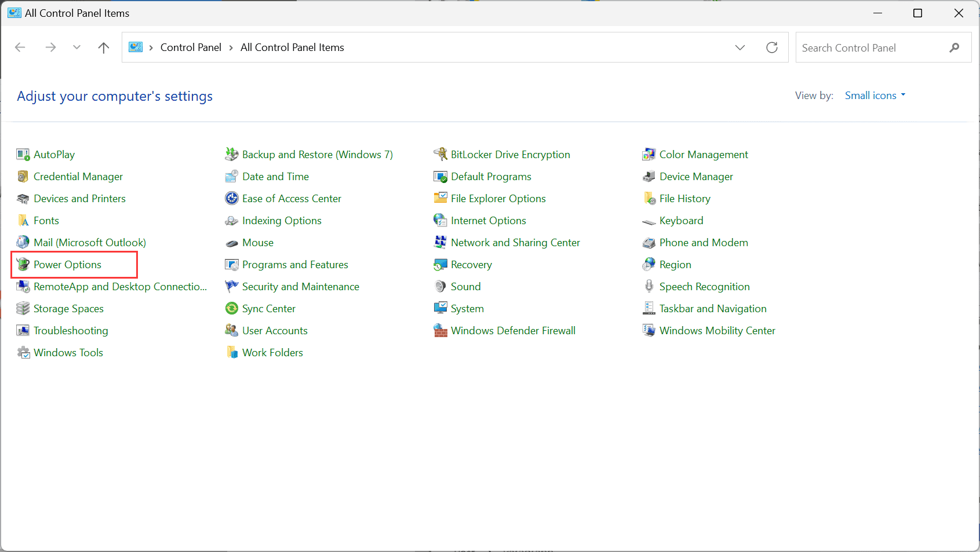Screen dimensions: 980x552
Task: Open Device Manager
Action: coord(695,176)
